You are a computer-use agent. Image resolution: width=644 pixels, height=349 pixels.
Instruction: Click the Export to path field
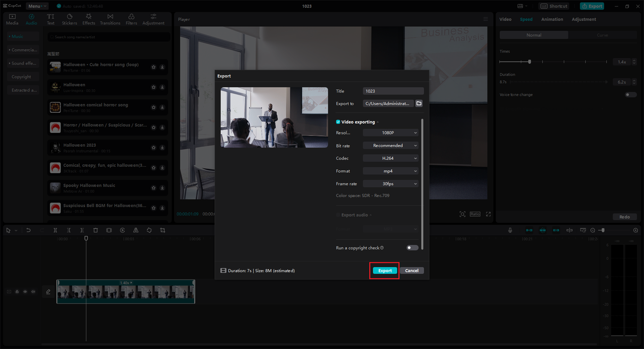[x=388, y=103]
